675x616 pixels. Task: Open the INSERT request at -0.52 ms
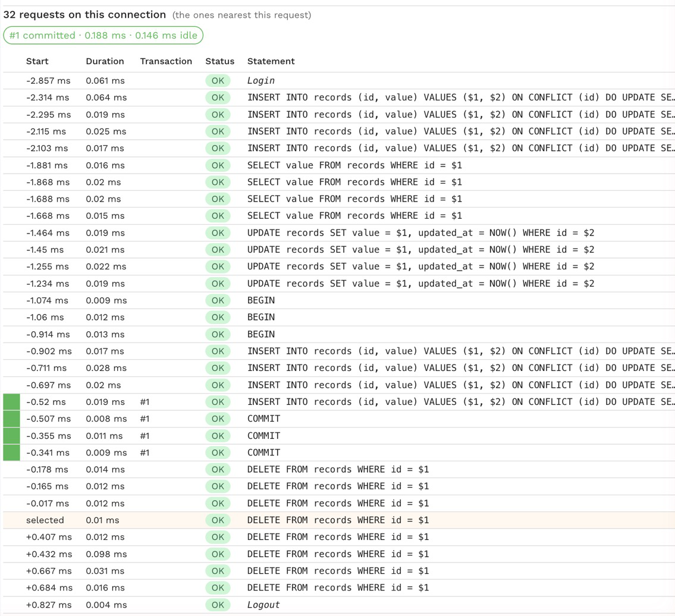point(339,402)
